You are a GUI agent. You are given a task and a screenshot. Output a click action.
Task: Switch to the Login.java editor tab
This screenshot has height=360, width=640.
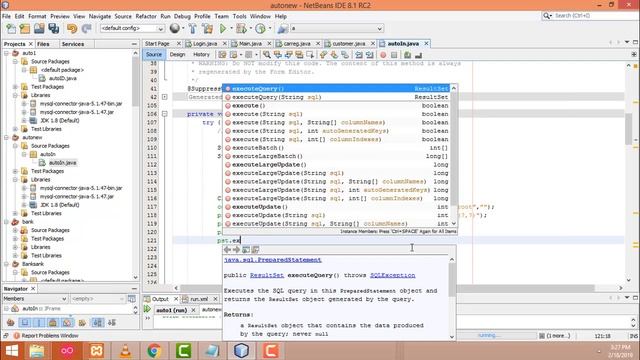coord(205,44)
